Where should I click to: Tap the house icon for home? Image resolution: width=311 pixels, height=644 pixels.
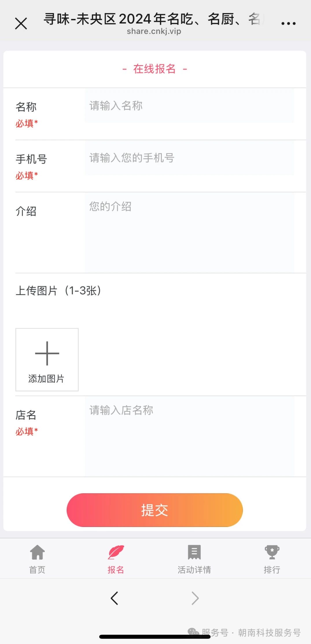click(x=37, y=552)
